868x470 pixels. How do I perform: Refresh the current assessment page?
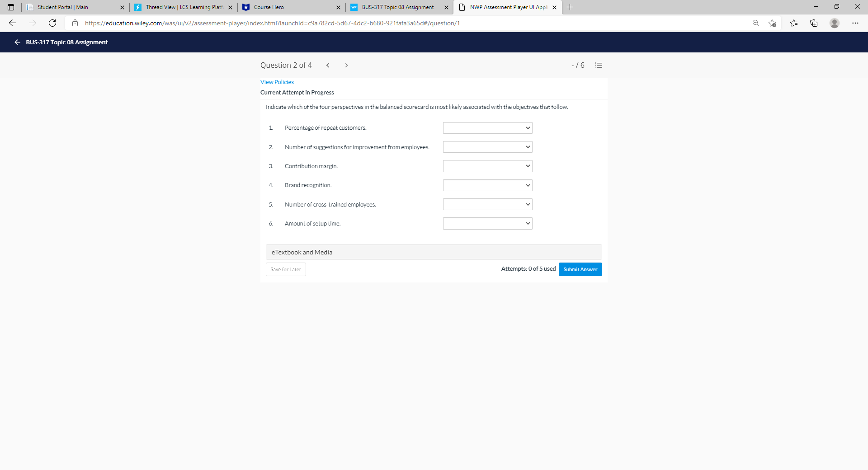(52, 23)
